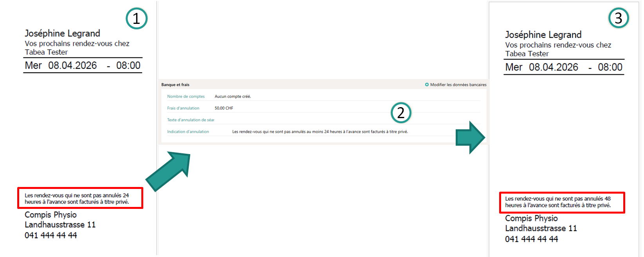Select the Texte d'annulation de séance field label
The image size is (644, 257).
tap(190, 120)
